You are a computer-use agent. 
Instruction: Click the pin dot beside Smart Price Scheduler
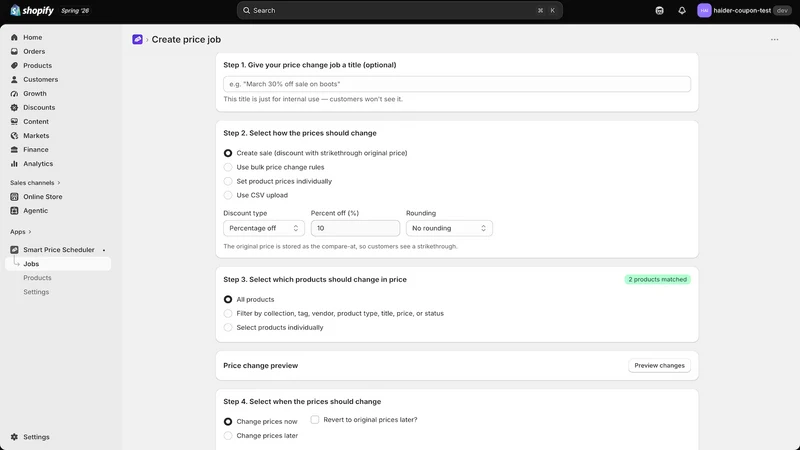(x=104, y=250)
